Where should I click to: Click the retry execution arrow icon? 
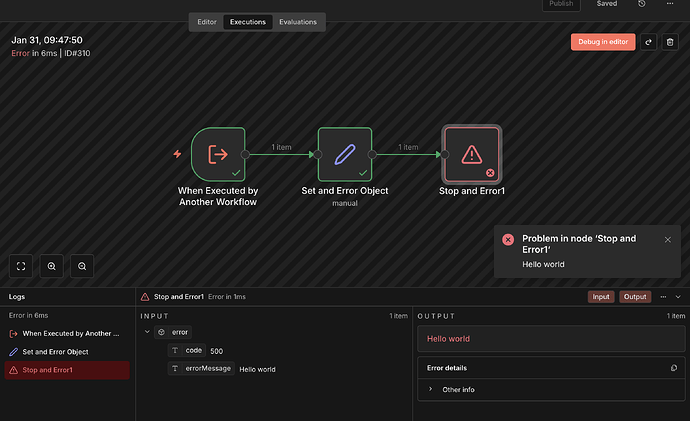click(x=648, y=42)
